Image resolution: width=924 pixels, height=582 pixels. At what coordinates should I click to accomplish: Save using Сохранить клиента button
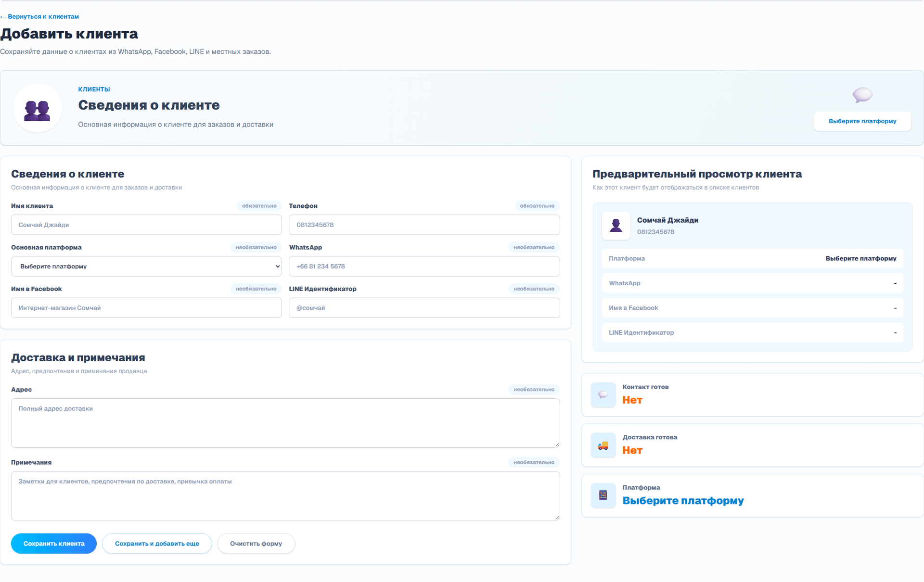pos(54,544)
